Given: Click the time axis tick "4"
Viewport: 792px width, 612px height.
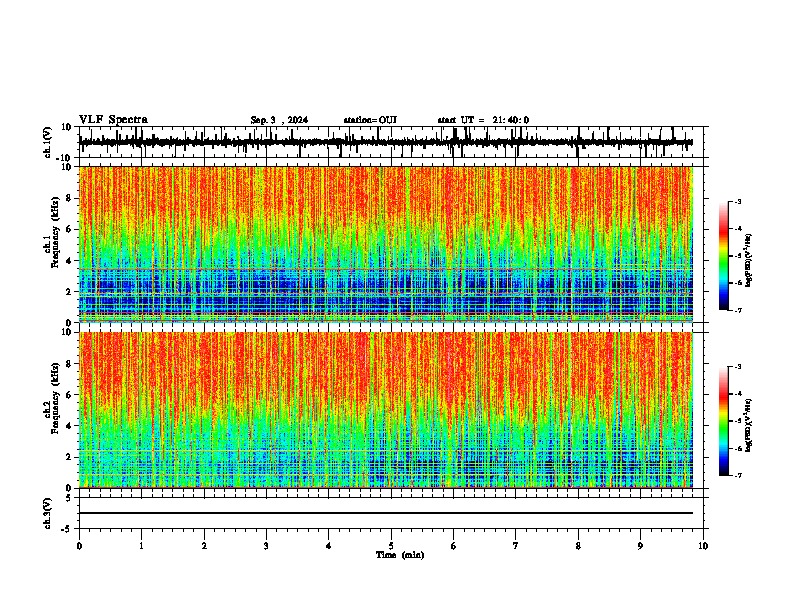Looking at the screenshot, I should click(329, 546).
